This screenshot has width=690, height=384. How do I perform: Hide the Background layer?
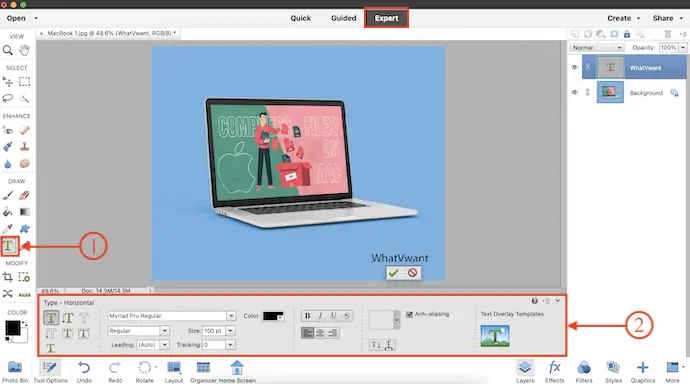tap(574, 92)
